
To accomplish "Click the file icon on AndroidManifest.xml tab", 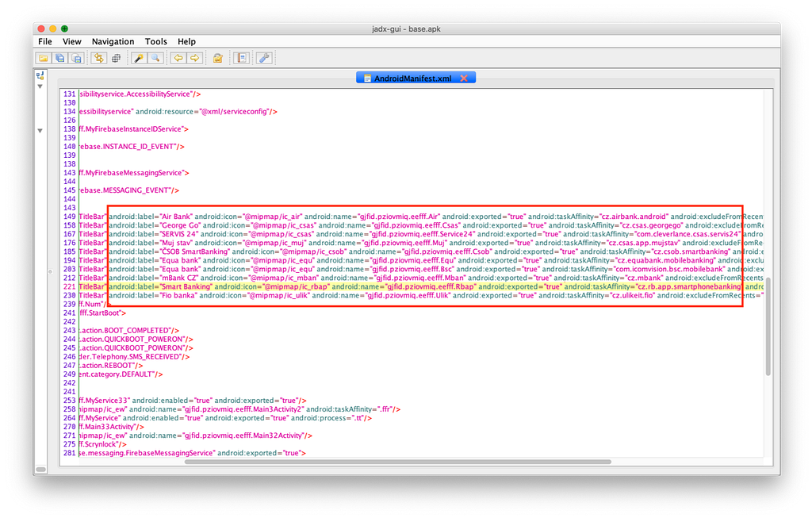I will [367, 79].
